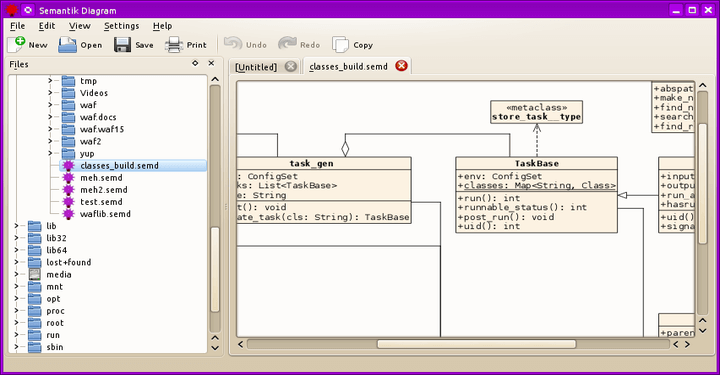Click the Semantik app icon in title bar

[12, 10]
